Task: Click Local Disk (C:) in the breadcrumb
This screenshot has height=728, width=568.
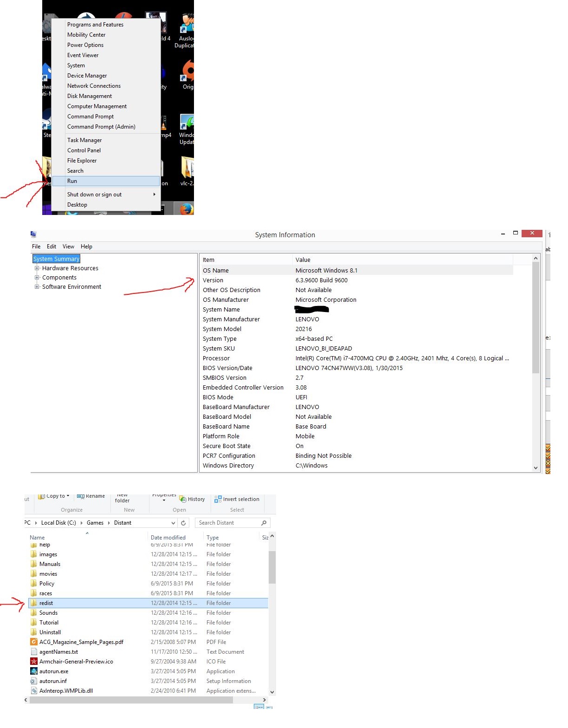Action: (x=58, y=523)
